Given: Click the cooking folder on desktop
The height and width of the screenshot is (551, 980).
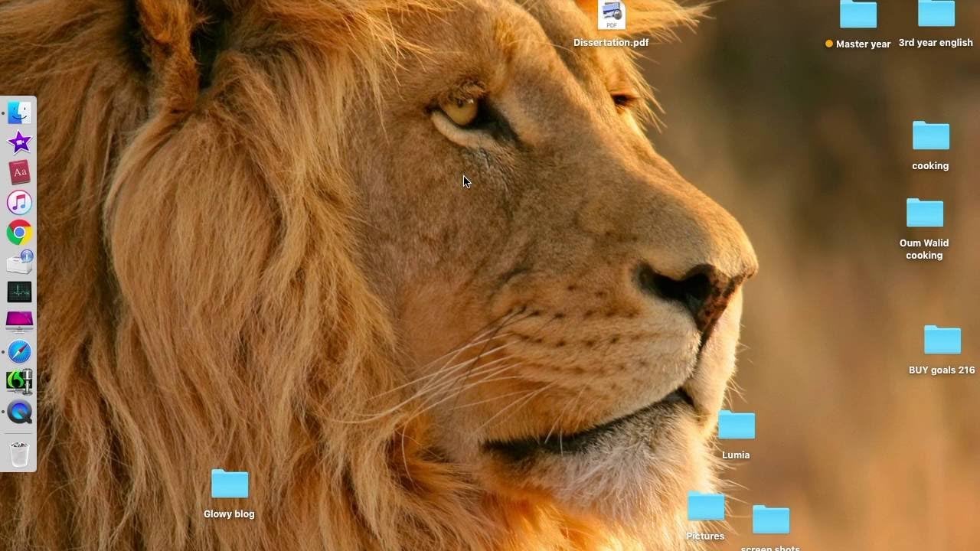Looking at the screenshot, I should tap(930, 136).
